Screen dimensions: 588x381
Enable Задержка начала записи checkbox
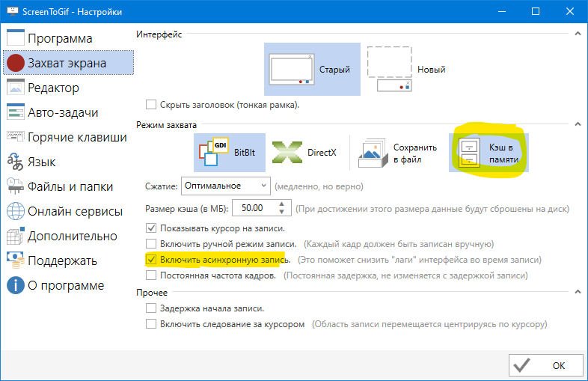click(x=151, y=308)
